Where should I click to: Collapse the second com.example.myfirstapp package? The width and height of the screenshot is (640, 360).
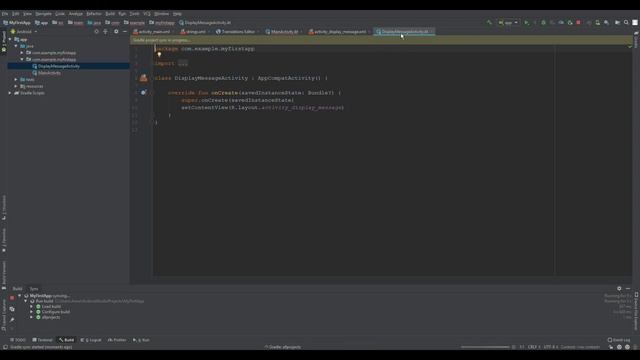point(22,60)
